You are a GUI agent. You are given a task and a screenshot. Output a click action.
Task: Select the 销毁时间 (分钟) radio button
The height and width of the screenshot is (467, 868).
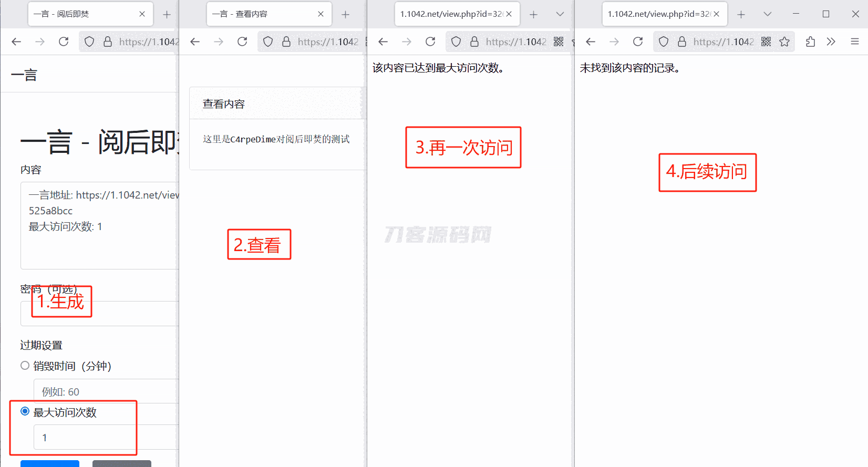tap(25, 366)
